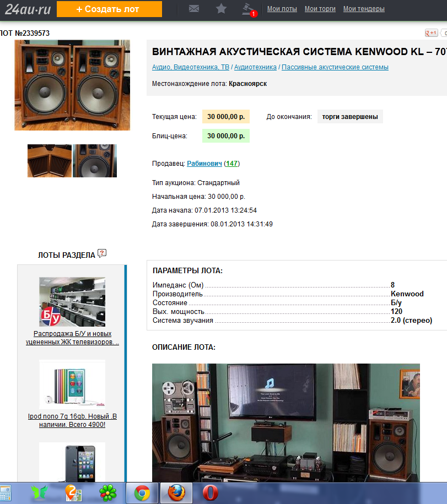Open calculator icon in taskbar
Image resolution: width=447 pixels, height=504 pixels.
tap(6, 493)
